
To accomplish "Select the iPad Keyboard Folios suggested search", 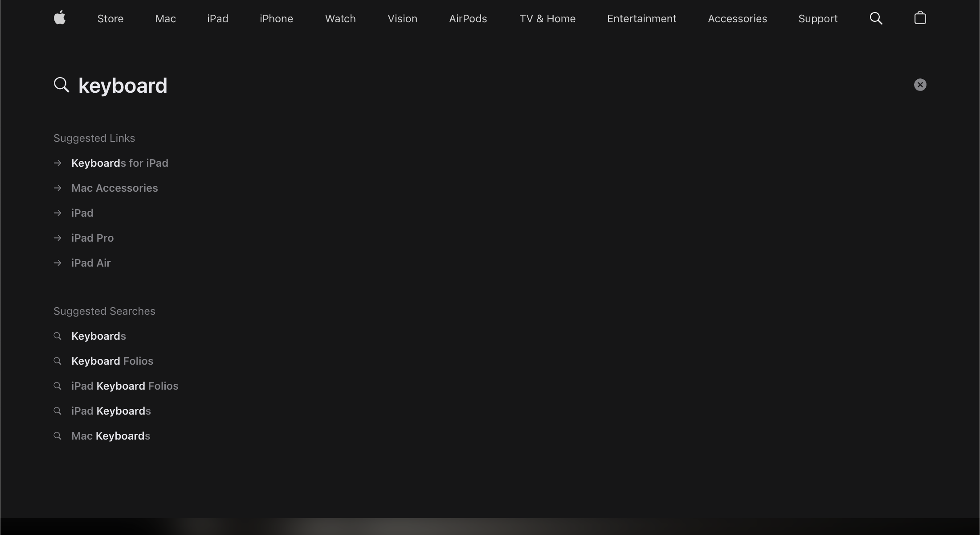I will pyautogui.click(x=124, y=386).
